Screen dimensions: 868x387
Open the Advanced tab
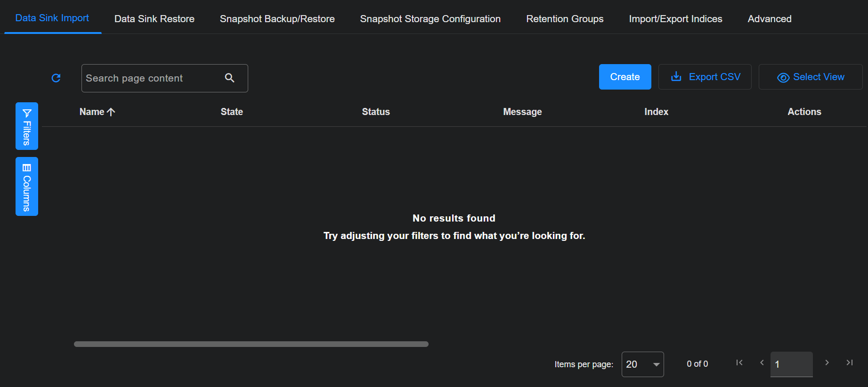pyautogui.click(x=769, y=19)
